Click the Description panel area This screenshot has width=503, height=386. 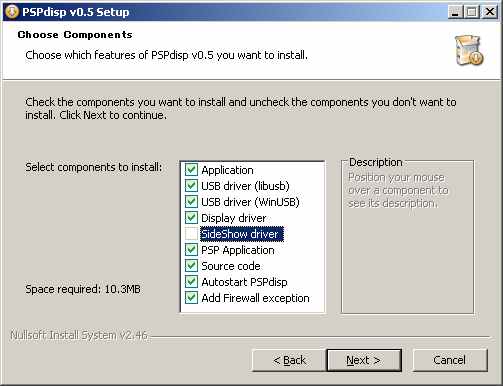pos(407,237)
